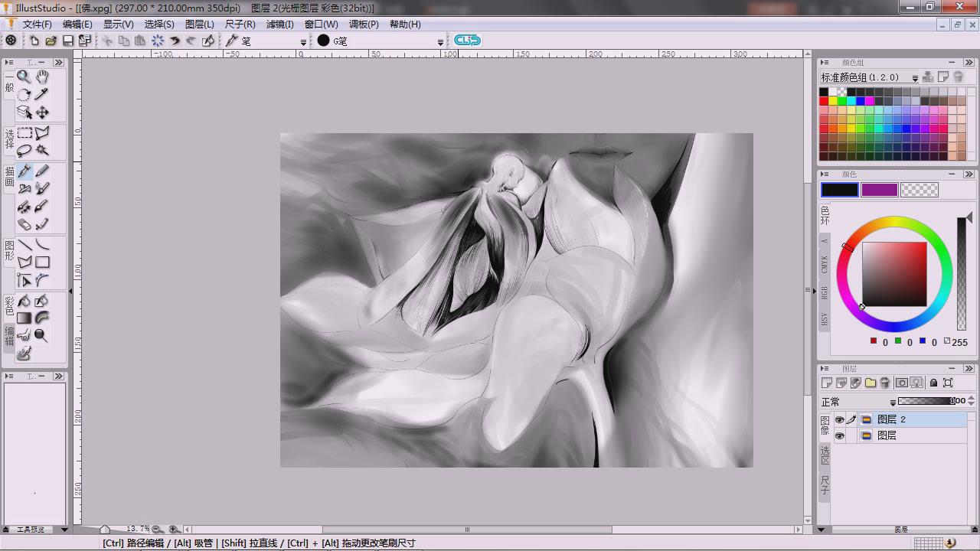Screen dimensions: 980x551
Task: Open the 图层(L) menu
Action: 200,24
